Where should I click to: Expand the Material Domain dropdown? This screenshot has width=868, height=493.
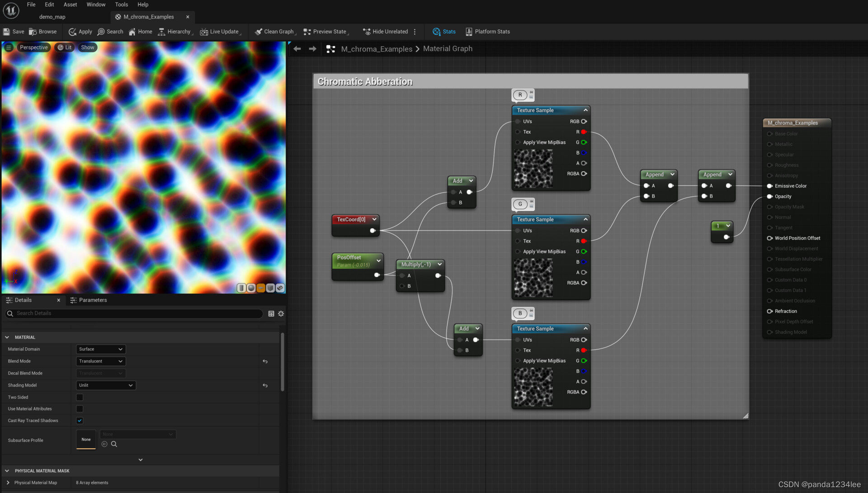pyautogui.click(x=99, y=349)
